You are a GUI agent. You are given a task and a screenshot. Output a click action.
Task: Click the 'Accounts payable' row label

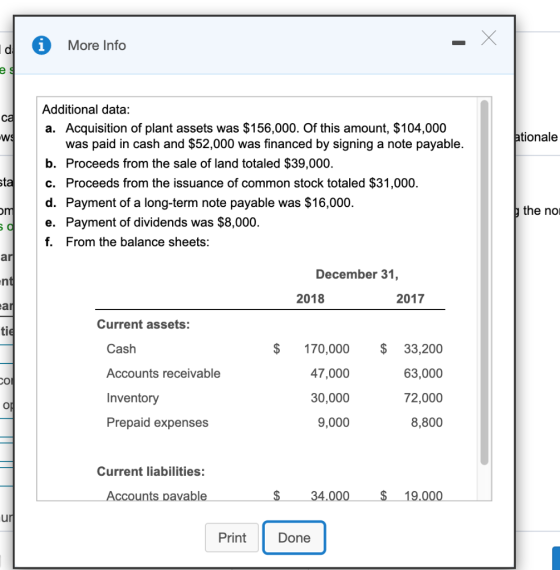pos(156,495)
